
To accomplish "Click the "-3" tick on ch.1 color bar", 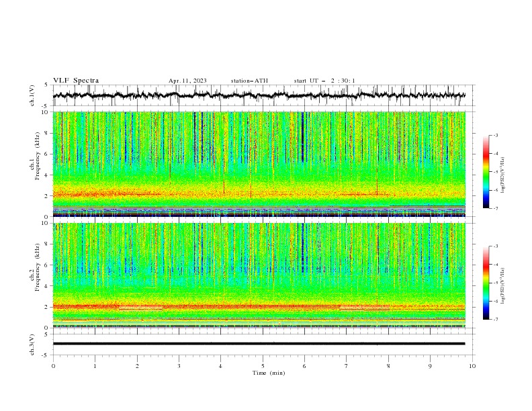I will click(x=495, y=135).
